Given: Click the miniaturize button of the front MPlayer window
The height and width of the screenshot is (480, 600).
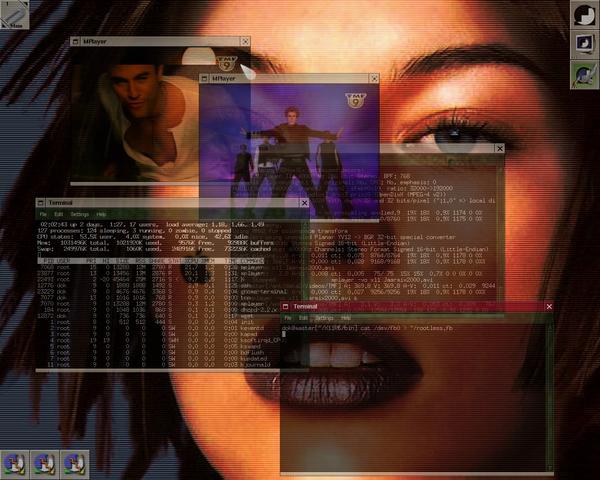Looking at the screenshot, I should [x=204, y=78].
